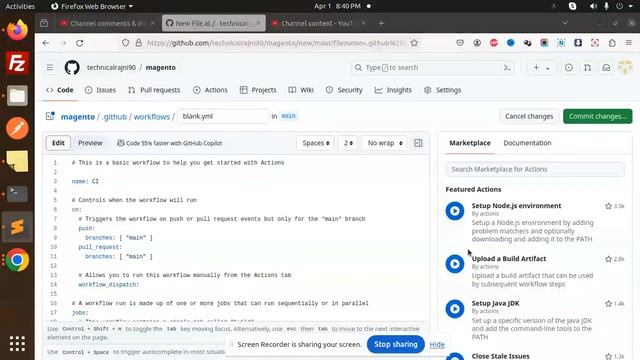
Task: Open the No wrap line mode dropdown
Action: coord(384,143)
